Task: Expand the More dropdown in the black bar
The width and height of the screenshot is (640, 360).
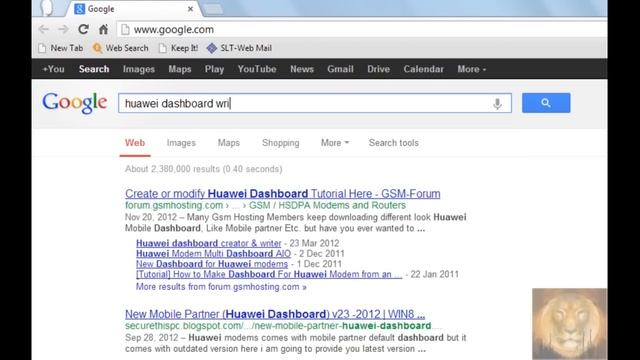Action: [472, 69]
